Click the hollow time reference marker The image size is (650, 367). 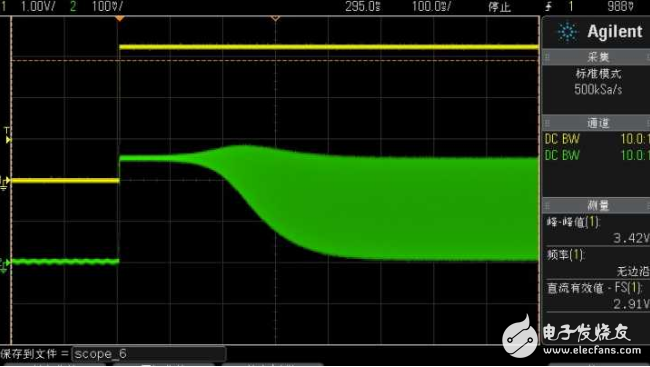pos(275,19)
